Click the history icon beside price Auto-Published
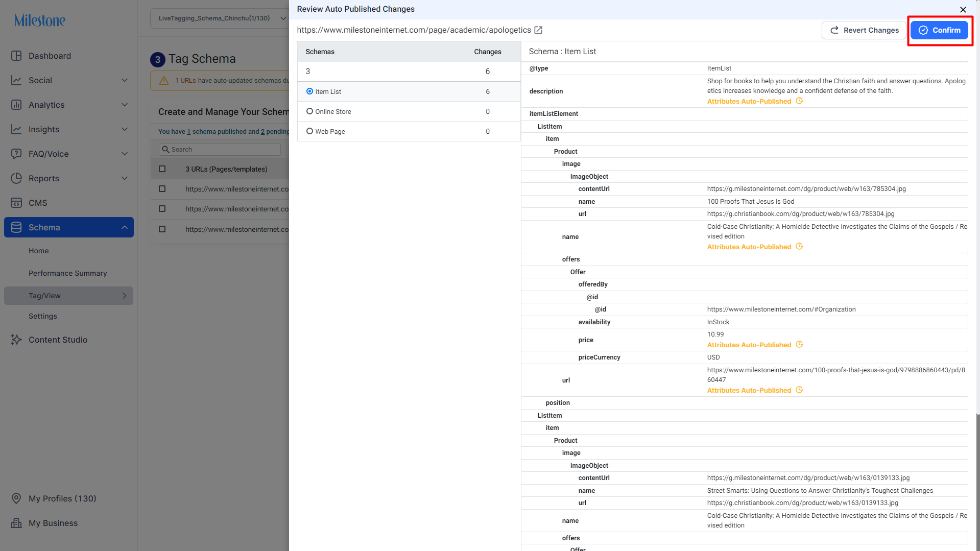Image resolution: width=980 pixels, height=551 pixels. [x=800, y=345]
